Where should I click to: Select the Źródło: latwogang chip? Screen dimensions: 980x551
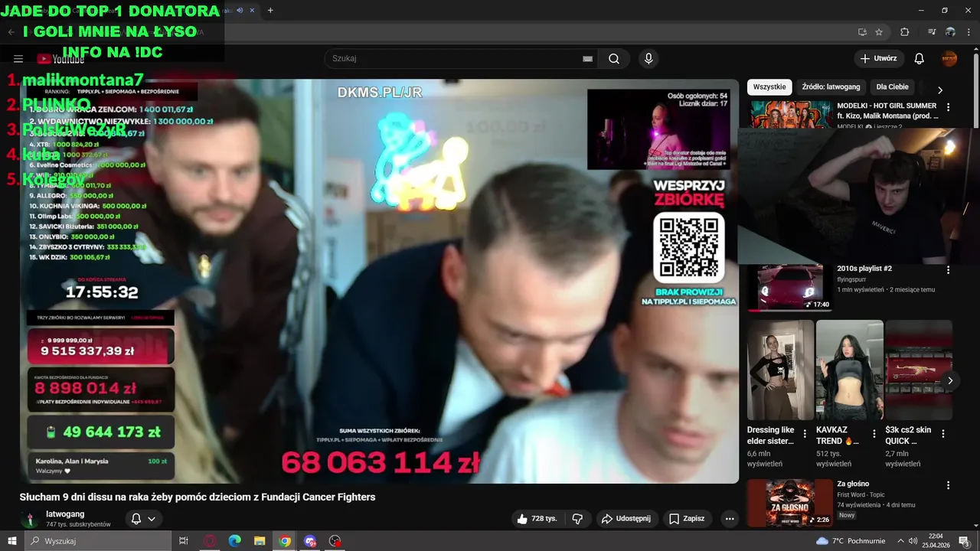click(831, 87)
